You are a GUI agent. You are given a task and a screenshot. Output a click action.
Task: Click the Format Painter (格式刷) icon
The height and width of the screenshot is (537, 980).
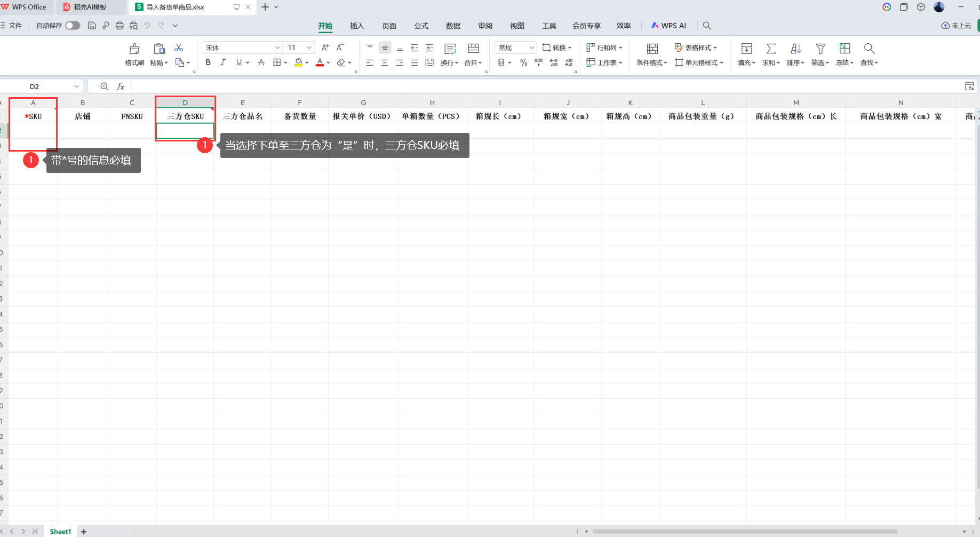[x=134, y=49]
